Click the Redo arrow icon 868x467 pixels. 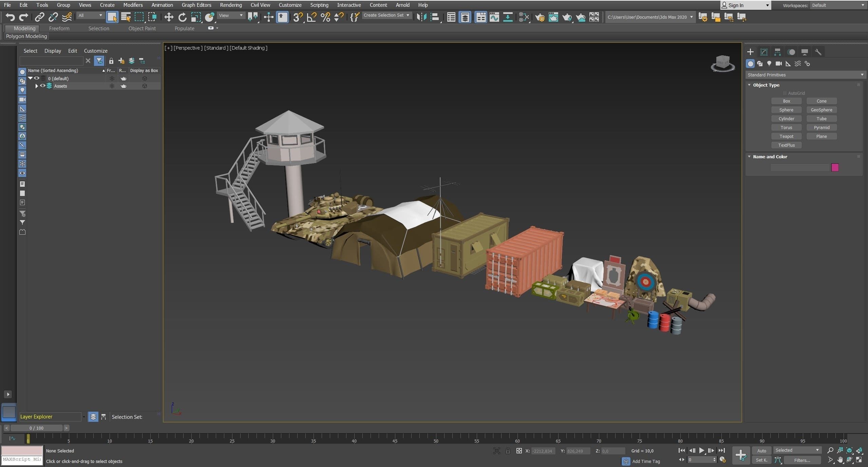(23, 17)
